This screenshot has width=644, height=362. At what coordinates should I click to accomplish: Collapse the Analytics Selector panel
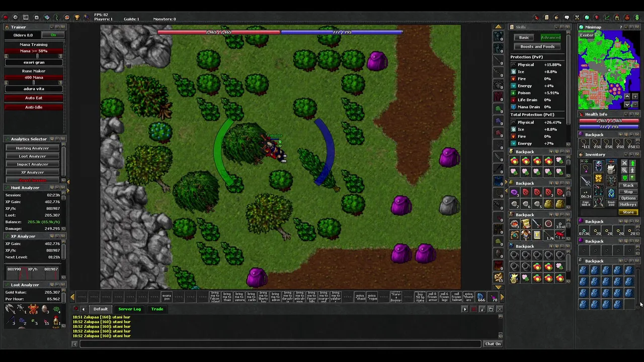(57, 139)
